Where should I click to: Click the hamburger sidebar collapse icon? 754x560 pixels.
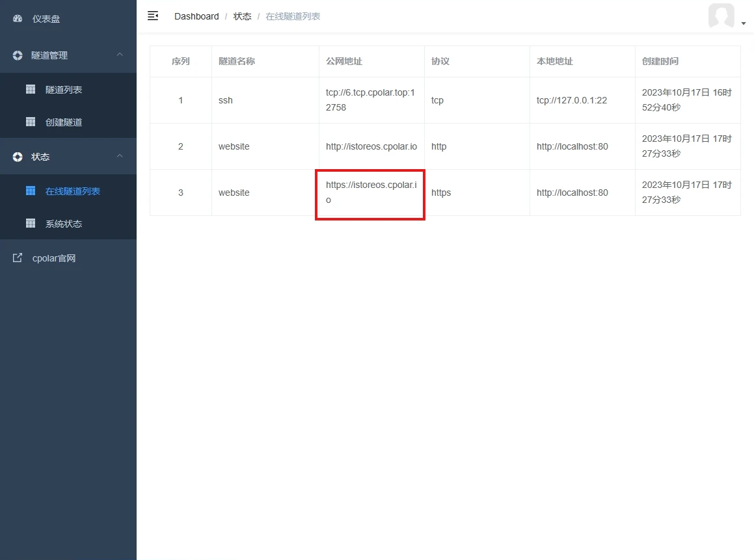pos(153,16)
